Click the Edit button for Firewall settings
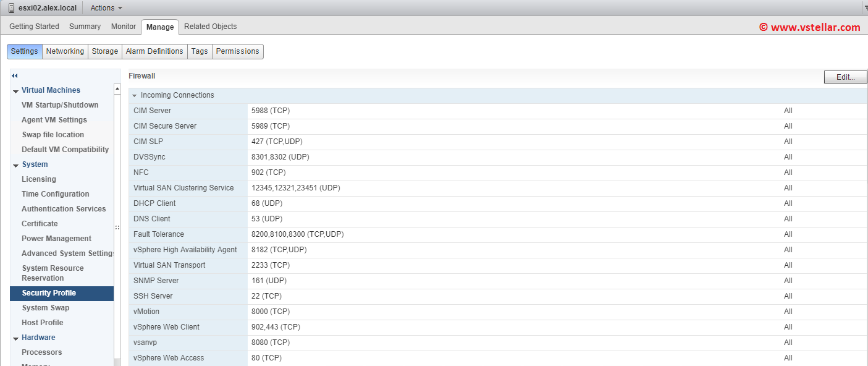The width and height of the screenshot is (868, 366). 845,77
